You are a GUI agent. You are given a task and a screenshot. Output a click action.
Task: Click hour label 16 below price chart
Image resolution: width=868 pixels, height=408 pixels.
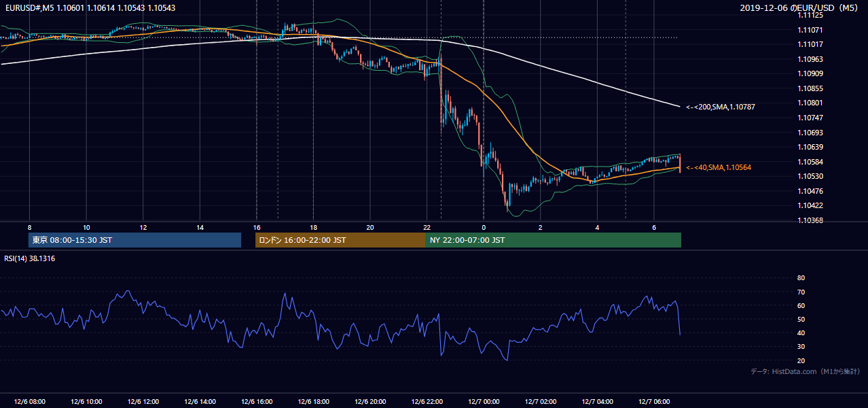click(257, 227)
